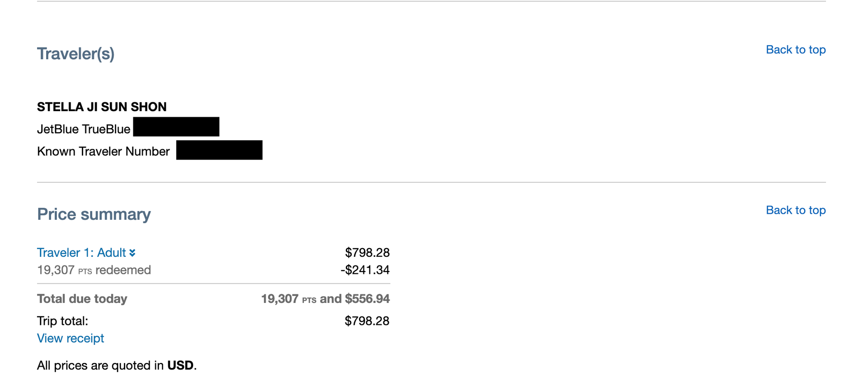Collapse the Traveler 1 details using the chevron
868x391 pixels.
tap(133, 253)
